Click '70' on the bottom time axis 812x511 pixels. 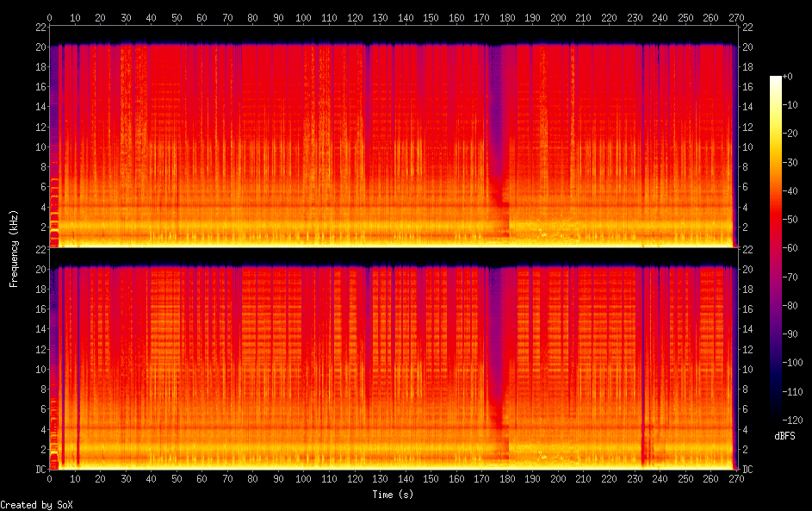(x=227, y=479)
